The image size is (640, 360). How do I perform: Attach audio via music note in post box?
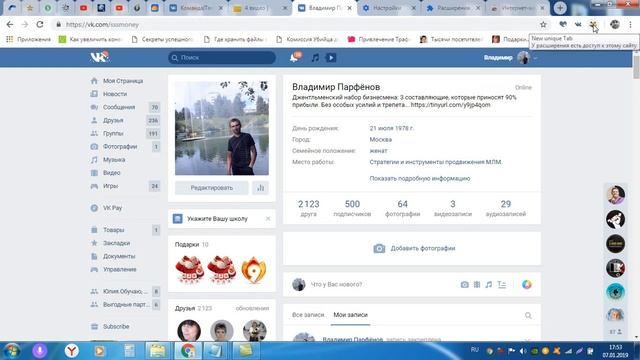(x=489, y=284)
